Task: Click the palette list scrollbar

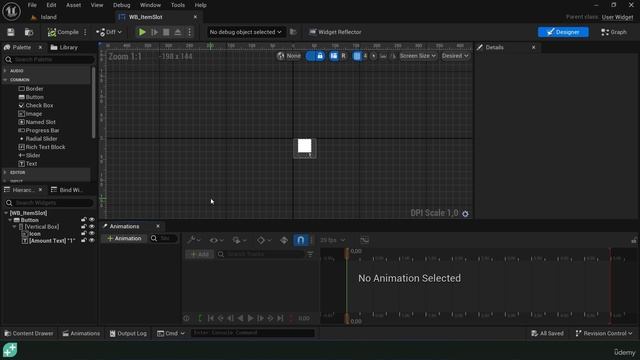Action: coord(93,102)
